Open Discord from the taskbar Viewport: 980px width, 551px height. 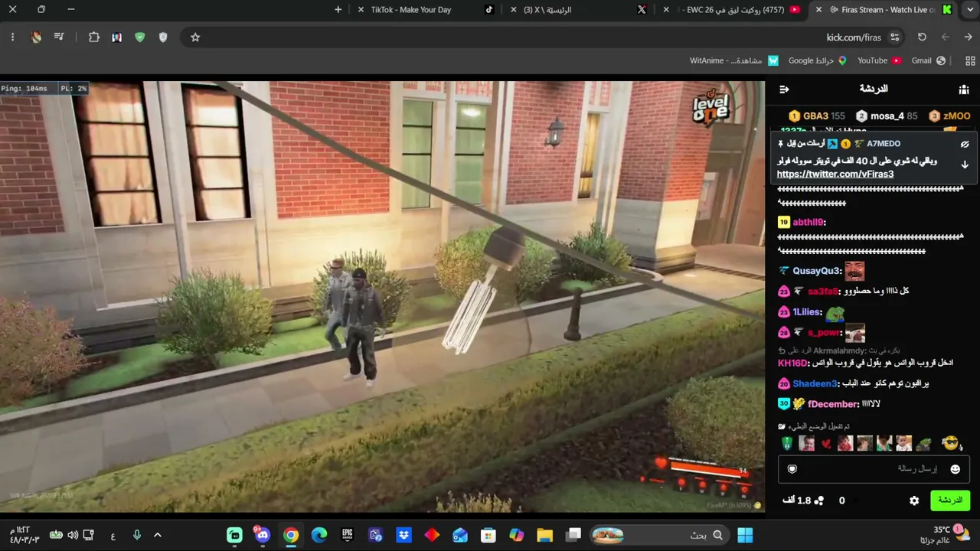click(263, 535)
